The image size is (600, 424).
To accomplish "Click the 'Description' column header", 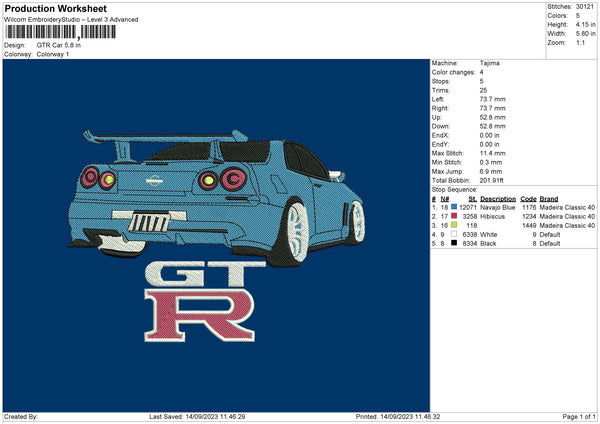I will [498, 199].
